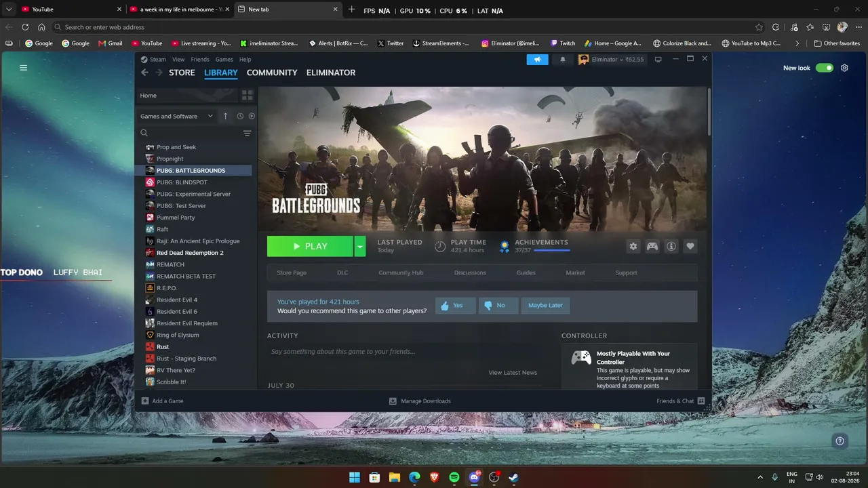
Task: Go back using Steam's back arrow
Action: coord(144,73)
